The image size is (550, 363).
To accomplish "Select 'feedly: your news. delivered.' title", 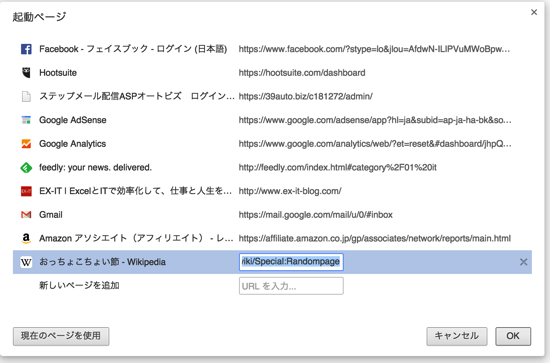I will pos(95,168).
